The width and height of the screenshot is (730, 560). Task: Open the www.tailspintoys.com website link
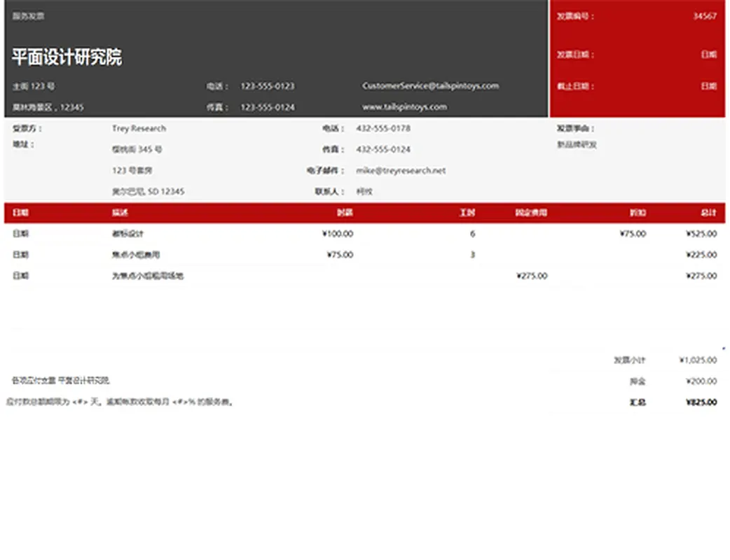404,107
